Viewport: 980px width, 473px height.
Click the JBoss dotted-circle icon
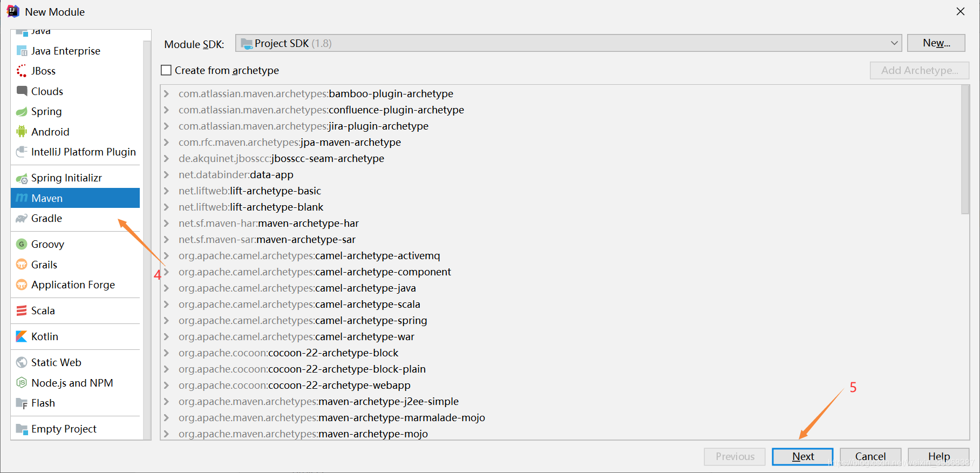pos(22,71)
